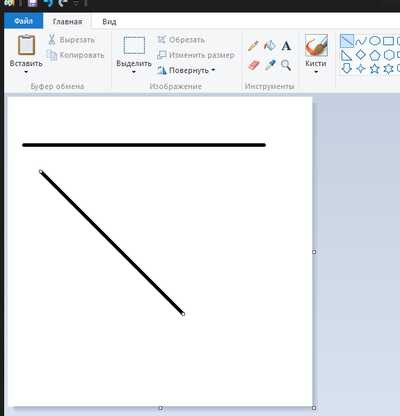Choose the diamond shape

361,55
